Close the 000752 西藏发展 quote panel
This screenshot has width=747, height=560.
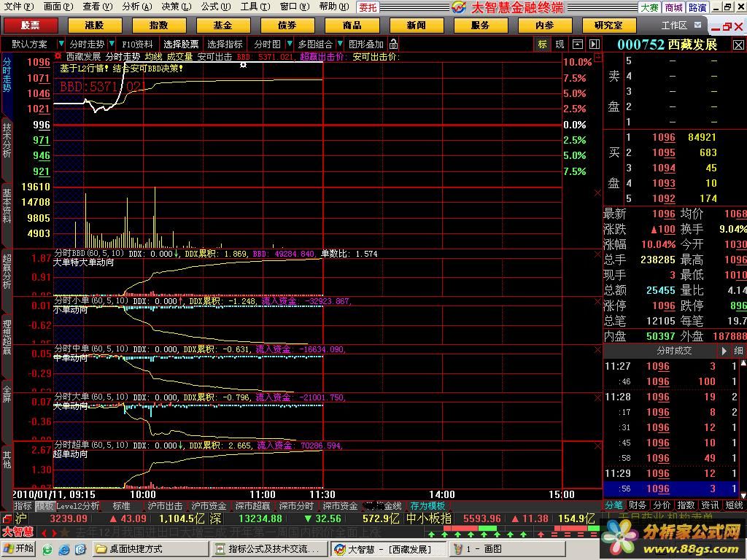click(x=738, y=44)
